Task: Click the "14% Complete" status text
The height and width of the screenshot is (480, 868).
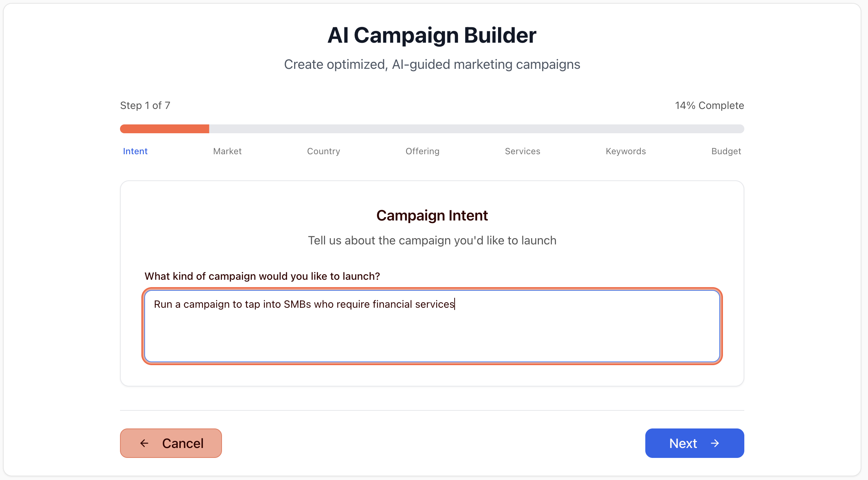Action: point(709,106)
